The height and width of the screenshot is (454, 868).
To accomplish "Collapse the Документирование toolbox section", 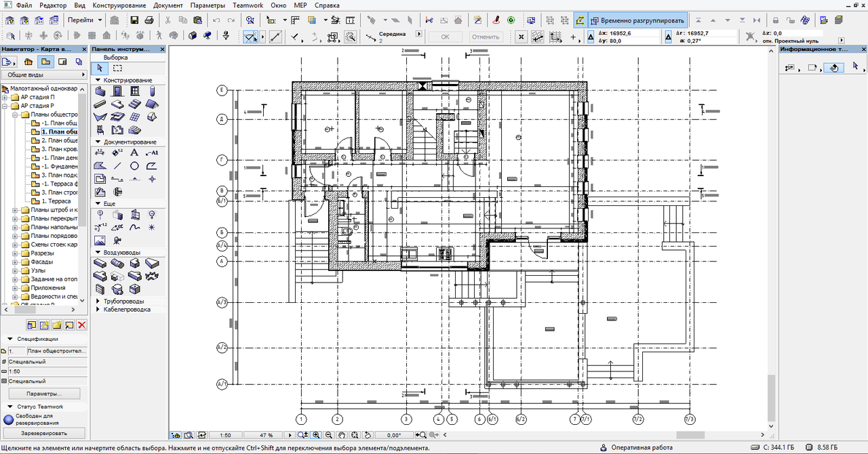I will [98, 142].
